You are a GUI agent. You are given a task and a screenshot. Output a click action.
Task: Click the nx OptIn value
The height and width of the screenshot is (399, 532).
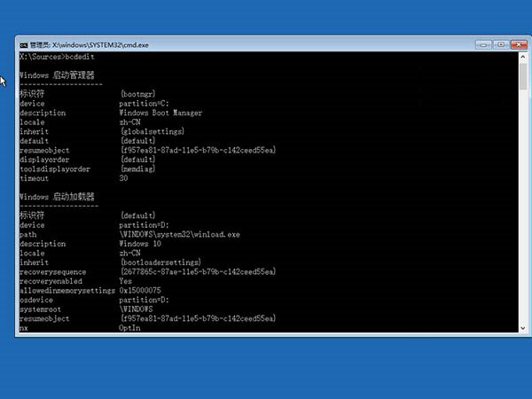coord(129,327)
